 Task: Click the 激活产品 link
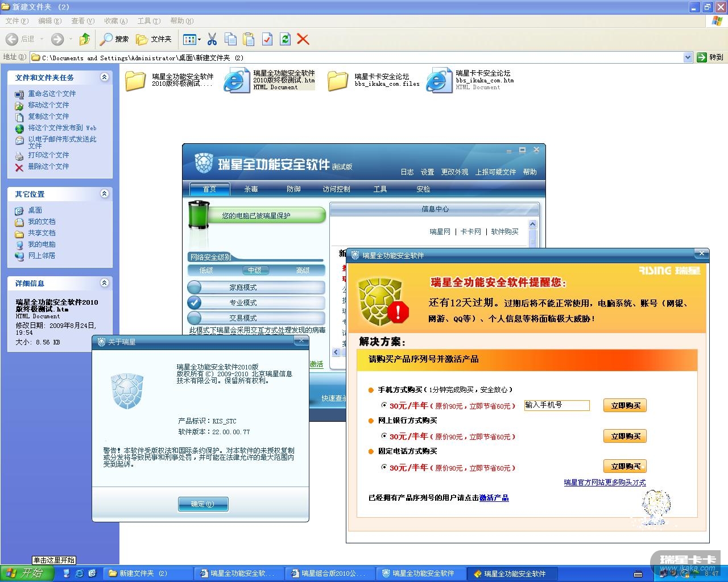[494, 498]
